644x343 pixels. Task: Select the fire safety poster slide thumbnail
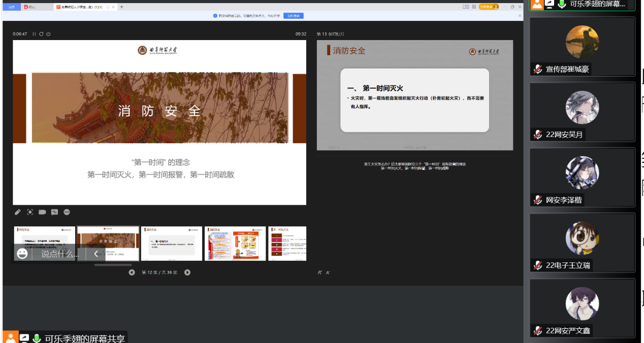[x=235, y=244]
